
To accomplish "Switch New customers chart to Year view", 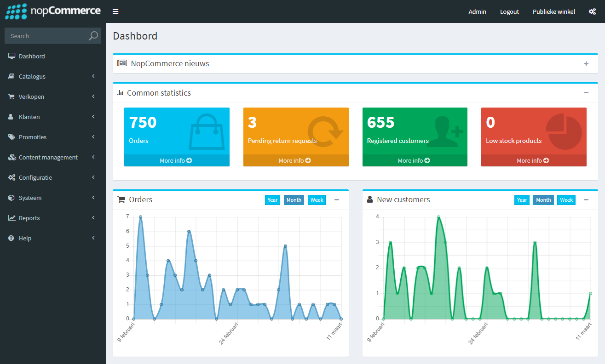I will tap(522, 199).
